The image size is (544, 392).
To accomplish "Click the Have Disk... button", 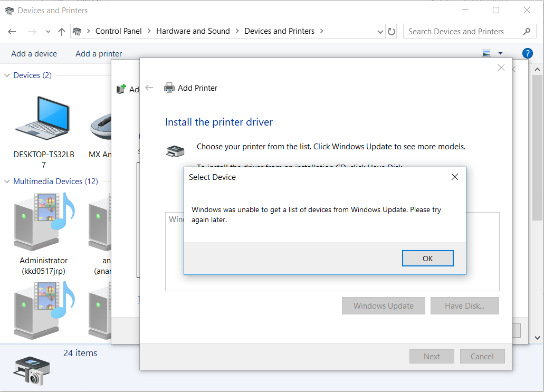I will coord(464,305).
